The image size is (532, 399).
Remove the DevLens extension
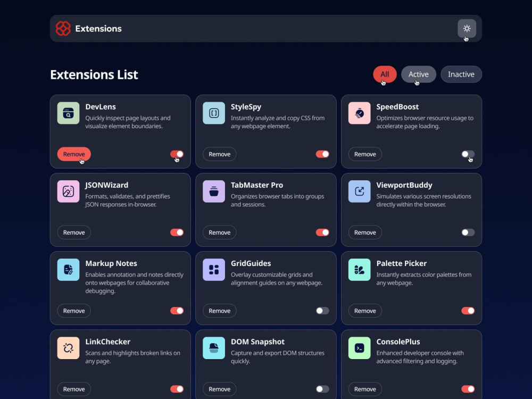[x=74, y=154]
